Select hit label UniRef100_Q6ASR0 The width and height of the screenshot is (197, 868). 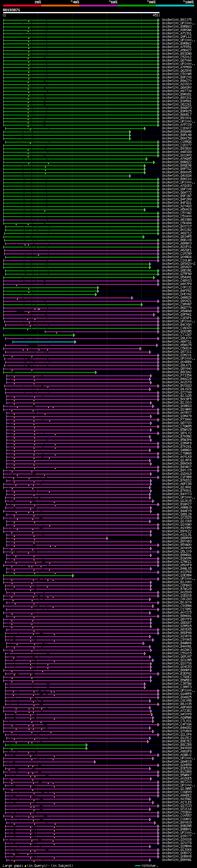(x=177, y=88)
